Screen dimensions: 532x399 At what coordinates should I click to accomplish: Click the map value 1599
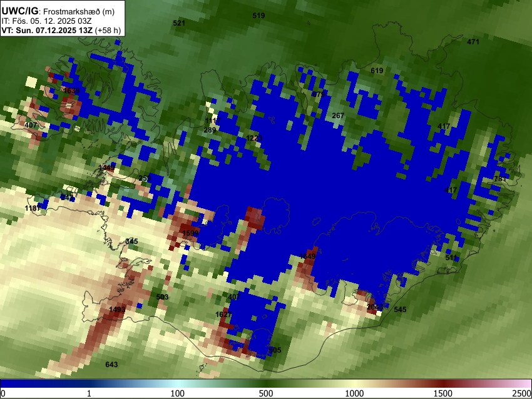tap(190, 233)
